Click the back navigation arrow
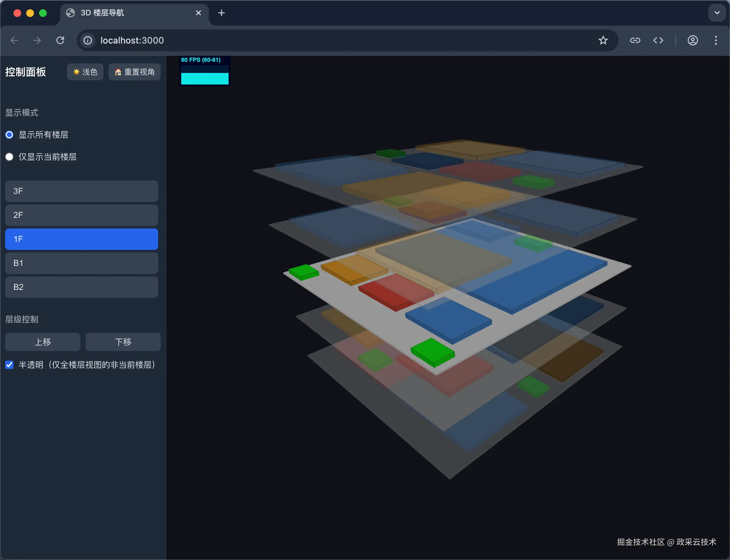This screenshot has width=730, height=560. [x=14, y=40]
